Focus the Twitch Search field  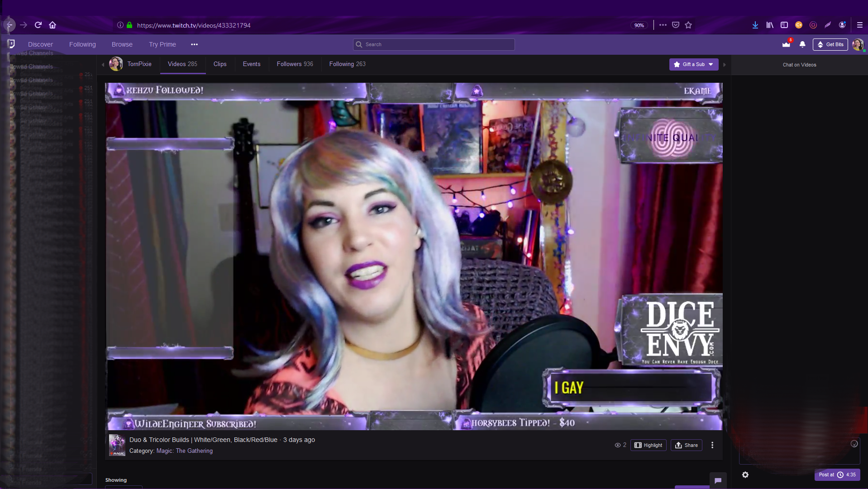tap(434, 44)
